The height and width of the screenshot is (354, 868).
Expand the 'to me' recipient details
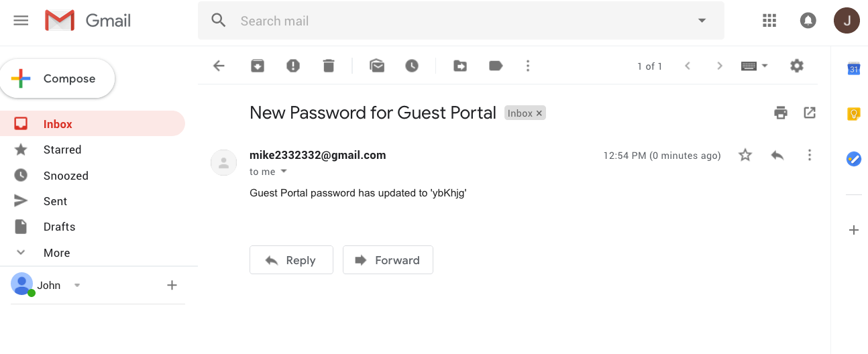pos(284,172)
